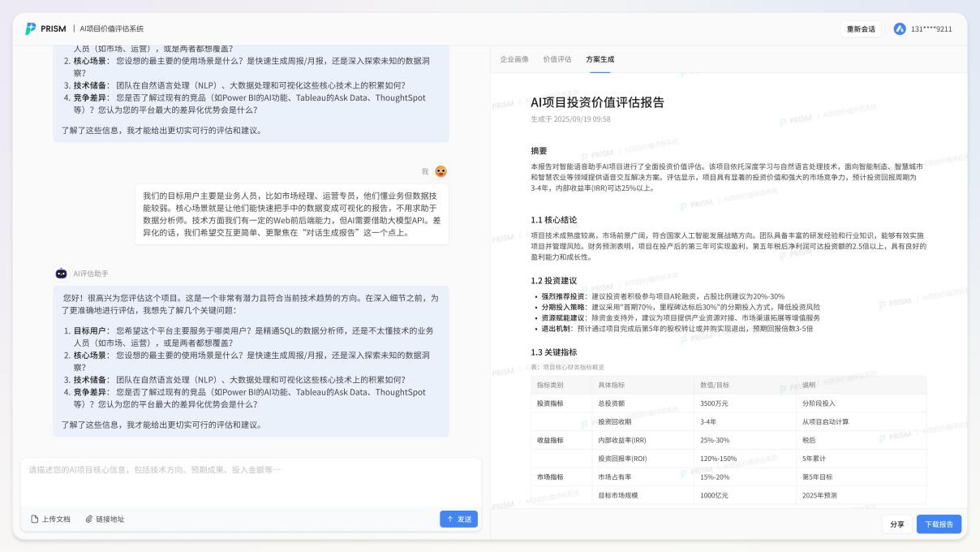The height and width of the screenshot is (552, 980).
Task: Click the orange user emoji avatar
Action: [x=441, y=171]
